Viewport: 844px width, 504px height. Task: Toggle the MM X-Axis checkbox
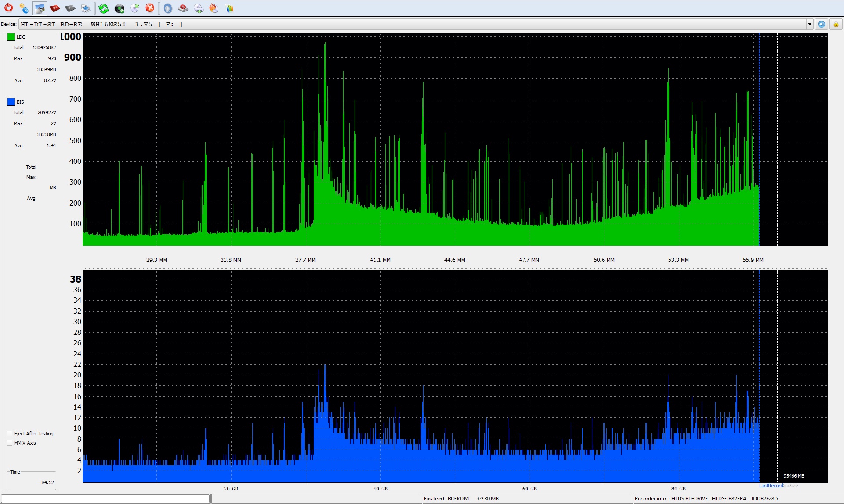coord(10,443)
